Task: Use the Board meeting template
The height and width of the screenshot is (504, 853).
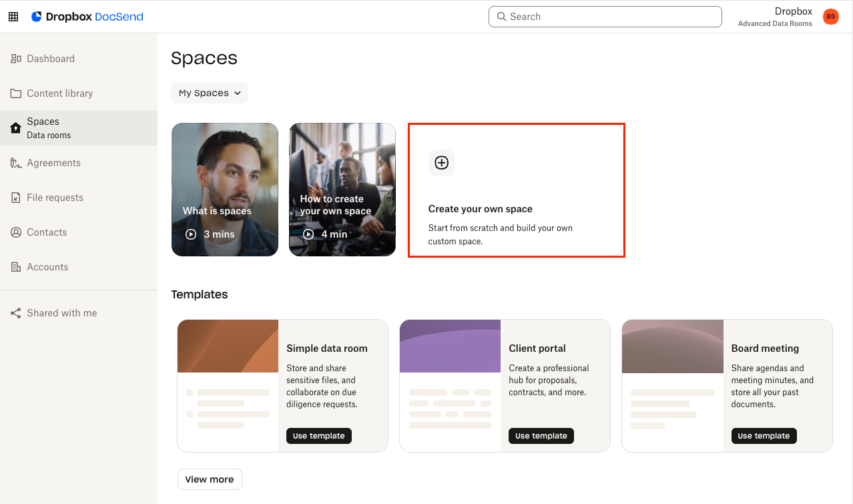Action: pos(763,436)
